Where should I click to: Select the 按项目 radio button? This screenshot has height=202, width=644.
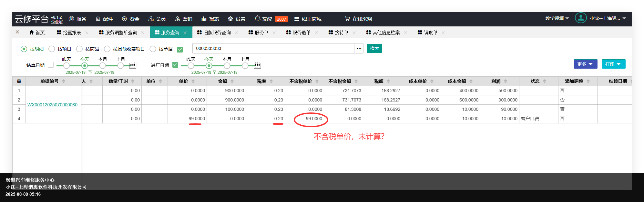[x=52, y=49]
